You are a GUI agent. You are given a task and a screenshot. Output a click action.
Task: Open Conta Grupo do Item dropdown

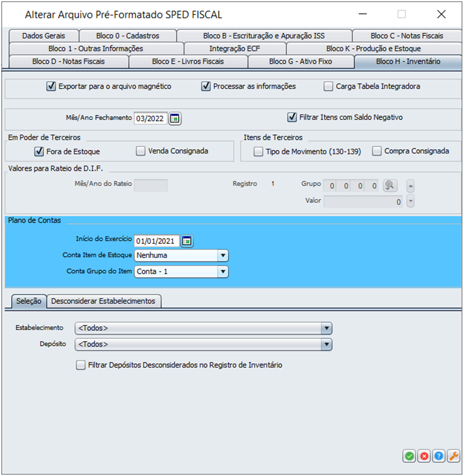(181, 272)
